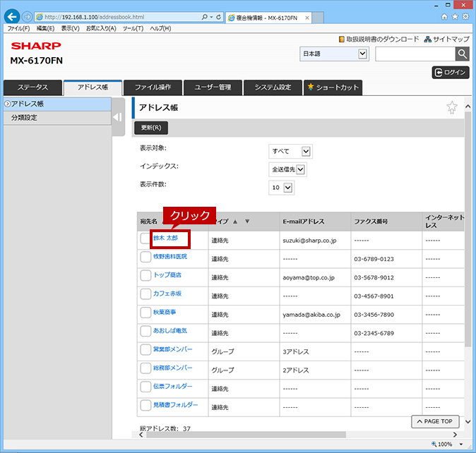Check the 営業部メンバー group checkbox

click(145, 349)
